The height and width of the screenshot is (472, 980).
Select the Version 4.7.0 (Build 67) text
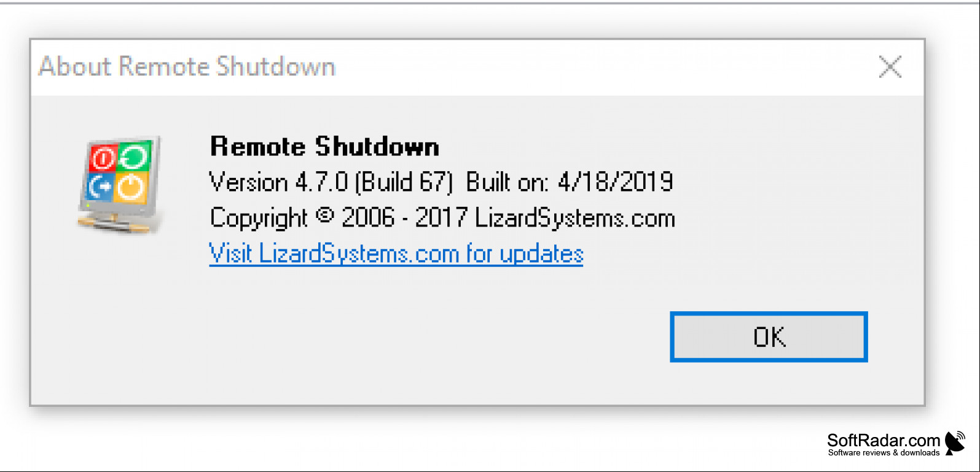(331, 182)
